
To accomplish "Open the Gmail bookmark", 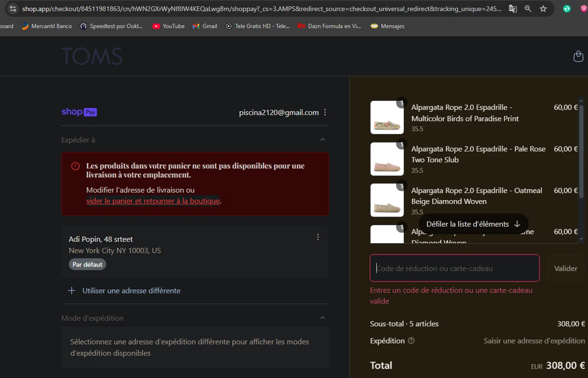I will tap(205, 26).
